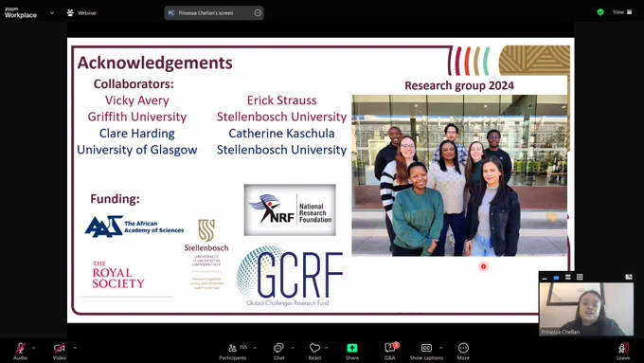Image resolution: width=644 pixels, height=363 pixels.
Task: Select active speaker view in thumbnail panel
Action: pos(556,277)
